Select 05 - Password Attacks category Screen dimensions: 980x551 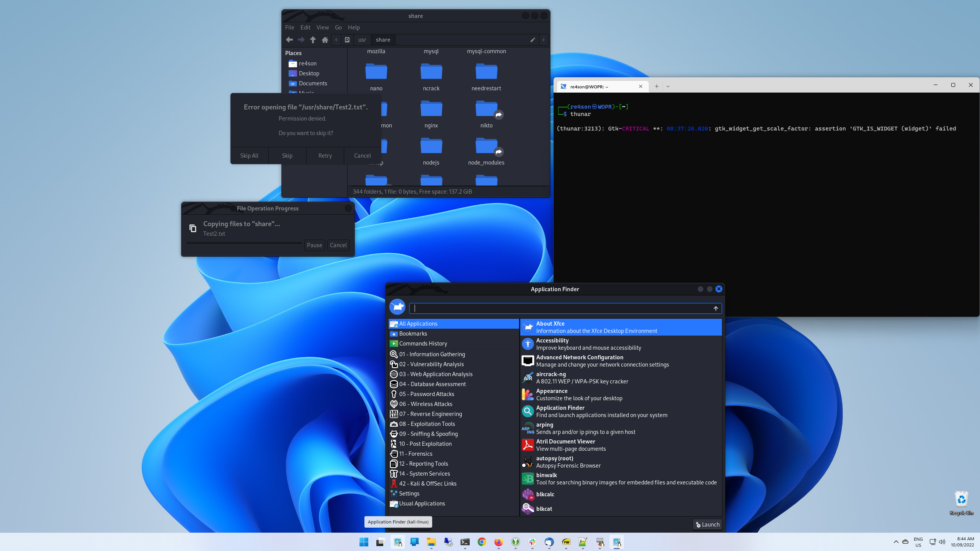426,394
